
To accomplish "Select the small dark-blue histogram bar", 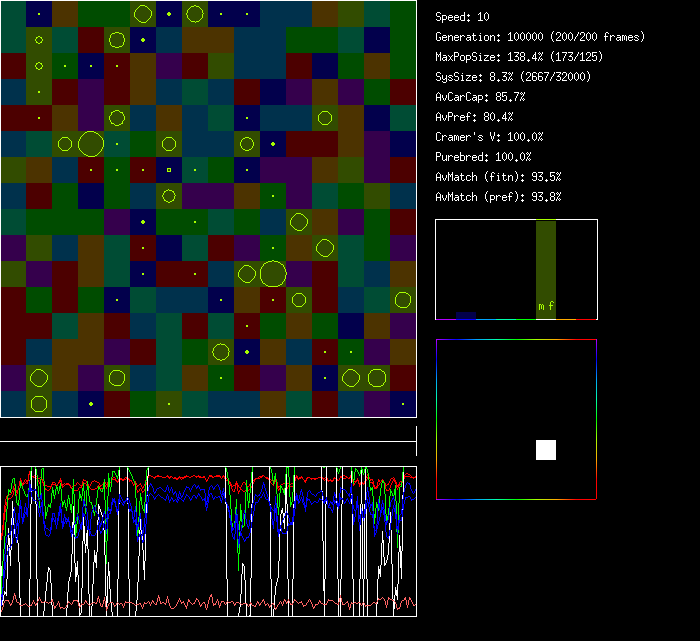I will coord(466,315).
